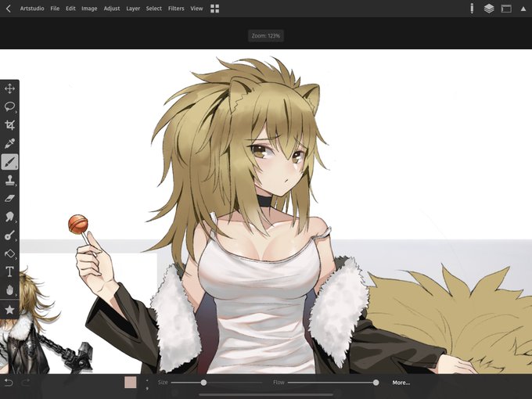Select the Dodge tool
Screen dimensions: 532x399
click(9, 235)
